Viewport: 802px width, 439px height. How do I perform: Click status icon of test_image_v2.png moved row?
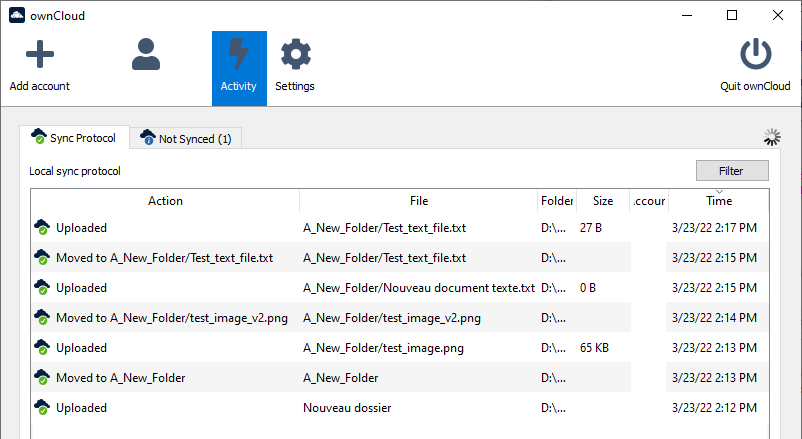(x=42, y=318)
